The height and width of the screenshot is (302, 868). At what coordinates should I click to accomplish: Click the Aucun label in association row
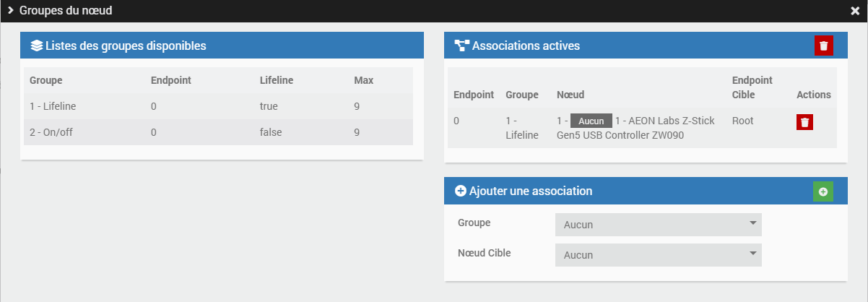pos(591,121)
